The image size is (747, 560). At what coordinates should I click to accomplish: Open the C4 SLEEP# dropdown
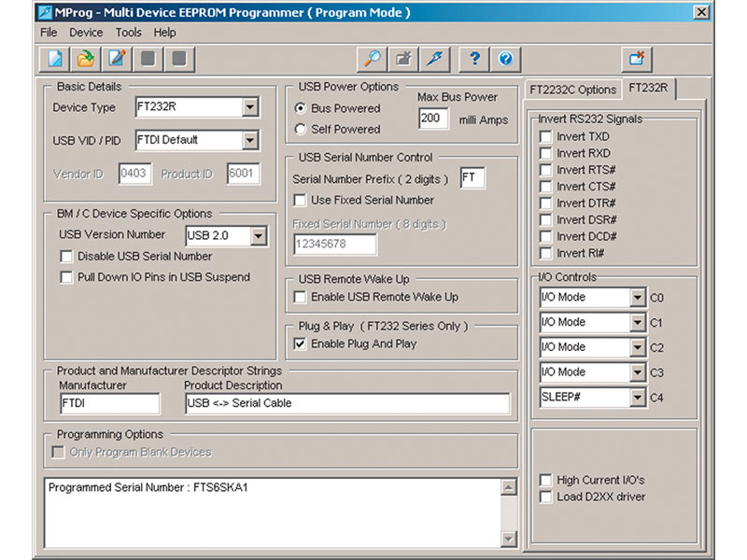[637, 397]
